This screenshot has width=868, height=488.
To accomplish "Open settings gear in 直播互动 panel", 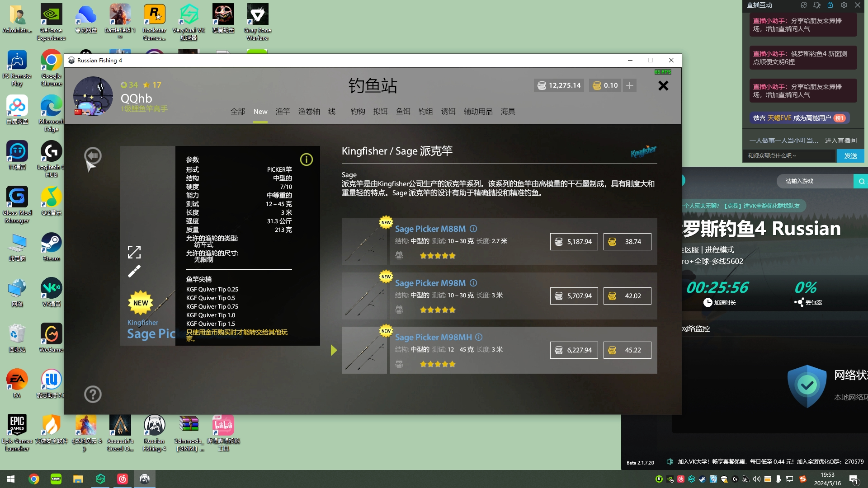I will 844,5.
